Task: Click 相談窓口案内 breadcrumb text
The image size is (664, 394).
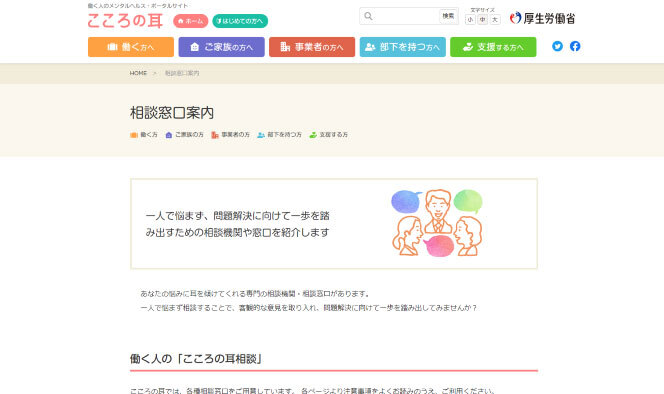Action: (x=182, y=73)
